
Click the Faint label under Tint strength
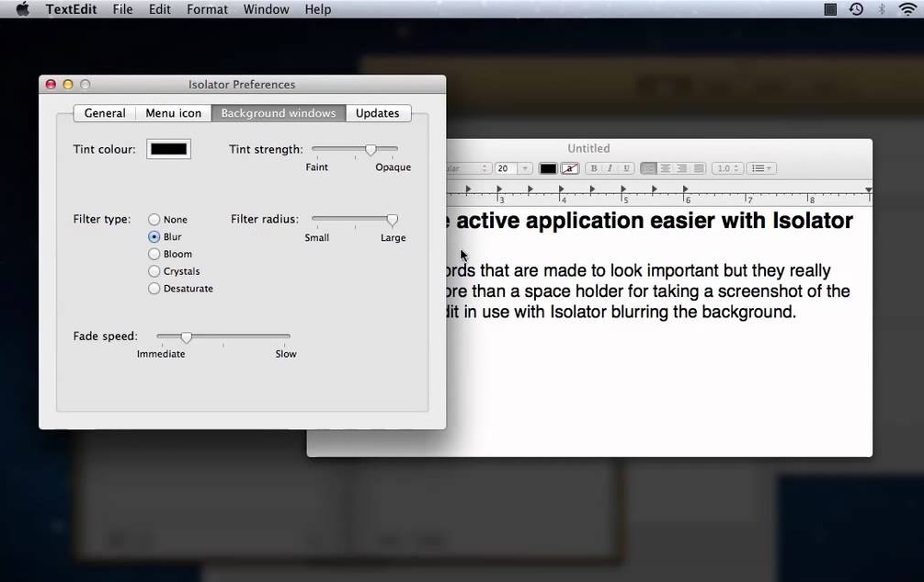316,167
